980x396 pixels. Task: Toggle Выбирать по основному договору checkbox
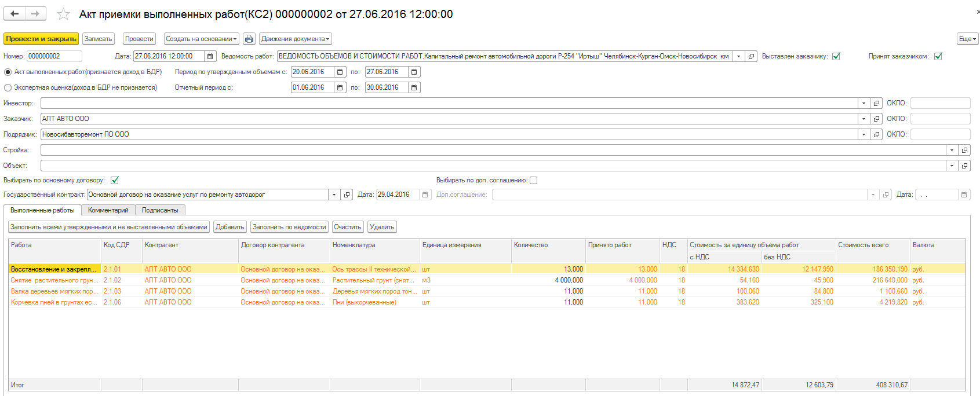[115, 180]
